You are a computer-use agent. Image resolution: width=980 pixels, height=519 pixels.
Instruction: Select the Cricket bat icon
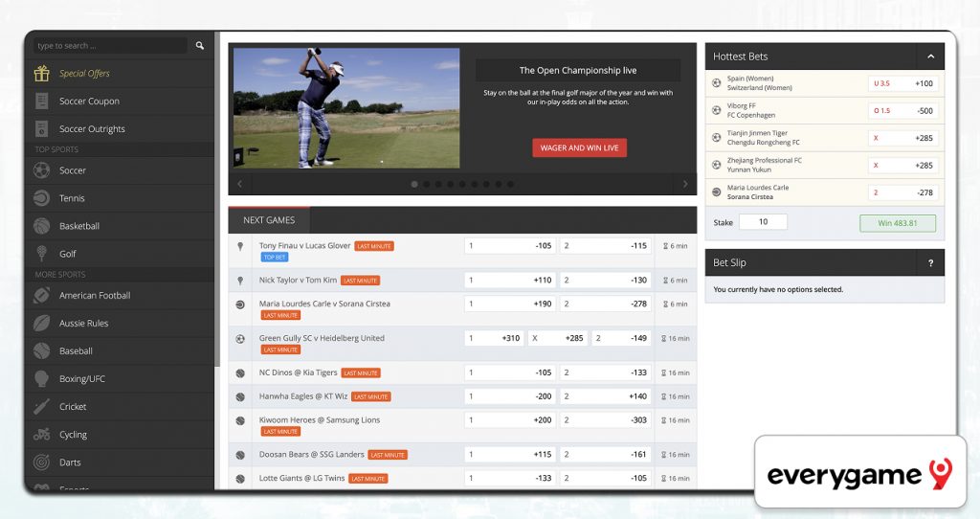42,406
